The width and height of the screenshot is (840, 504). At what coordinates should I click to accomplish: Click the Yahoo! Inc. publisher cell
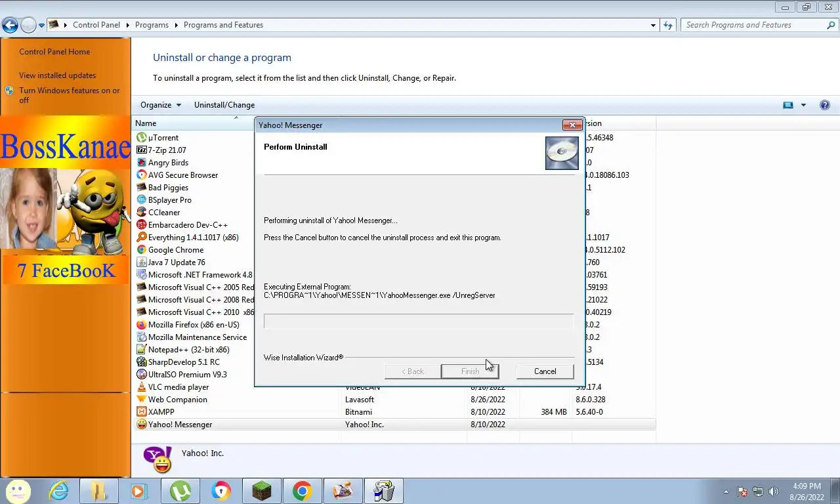(x=364, y=425)
